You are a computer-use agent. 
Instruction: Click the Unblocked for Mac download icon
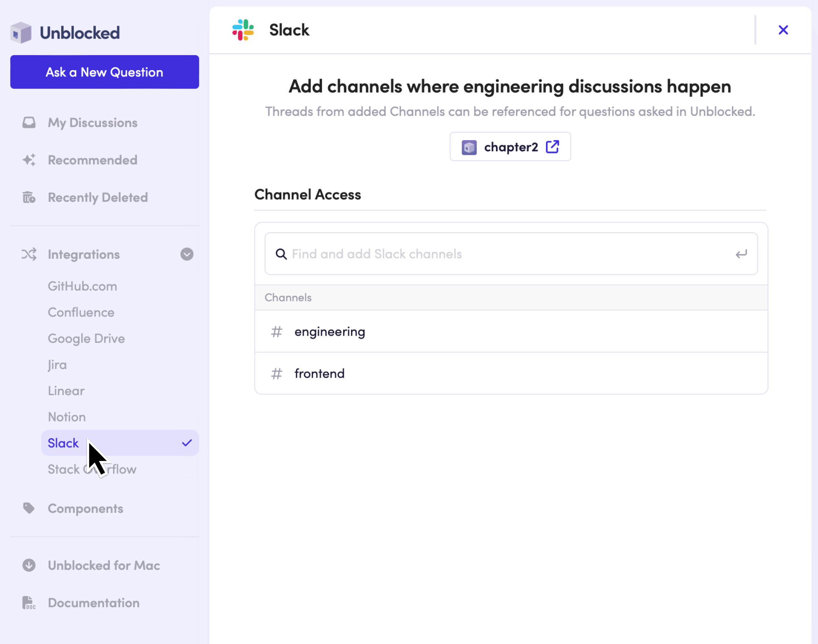(x=29, y=565)
